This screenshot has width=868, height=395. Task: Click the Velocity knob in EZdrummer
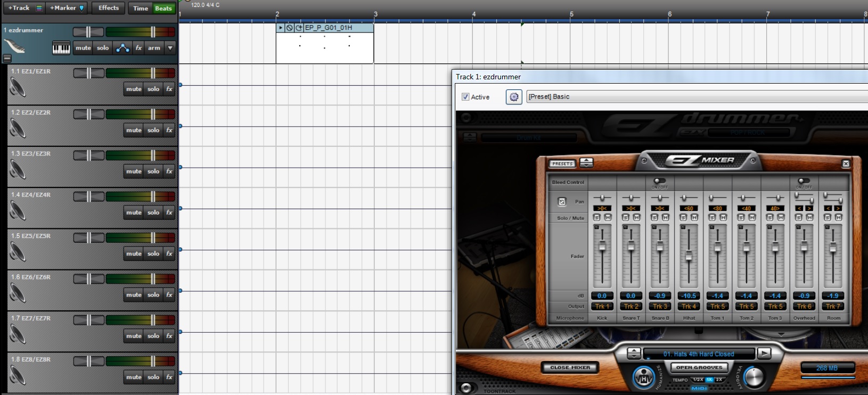[754, 377]
